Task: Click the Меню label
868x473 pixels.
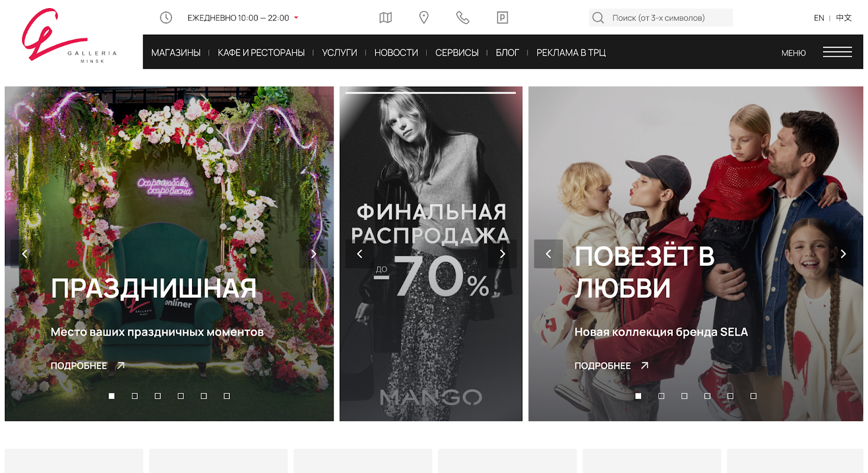Action: 793,53
